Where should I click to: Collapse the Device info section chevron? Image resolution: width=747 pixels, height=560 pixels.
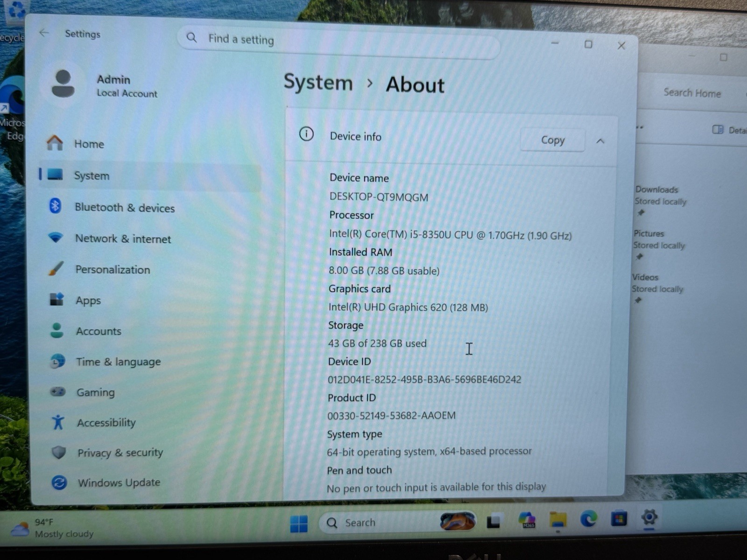(x=600, y=141)
